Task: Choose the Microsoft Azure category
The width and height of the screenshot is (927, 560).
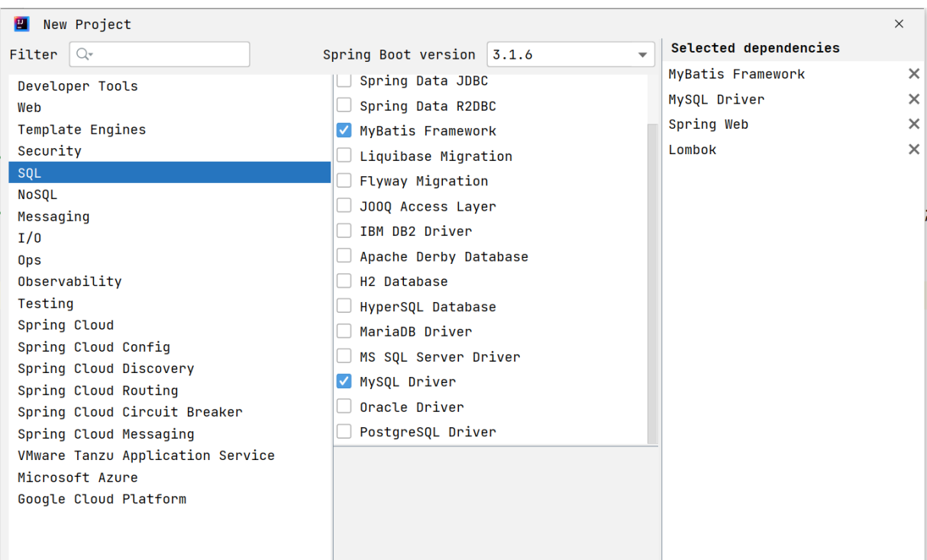Action: [x=170, y=478]
